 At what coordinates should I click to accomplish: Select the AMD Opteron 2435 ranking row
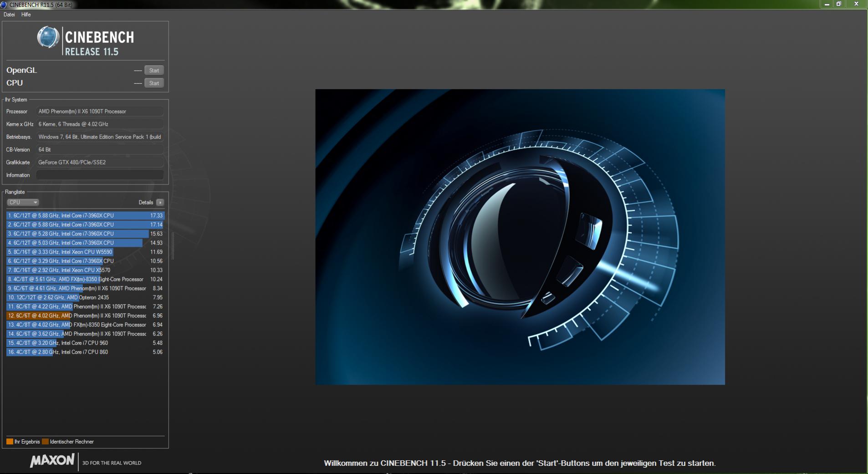(x=85, y=297)
